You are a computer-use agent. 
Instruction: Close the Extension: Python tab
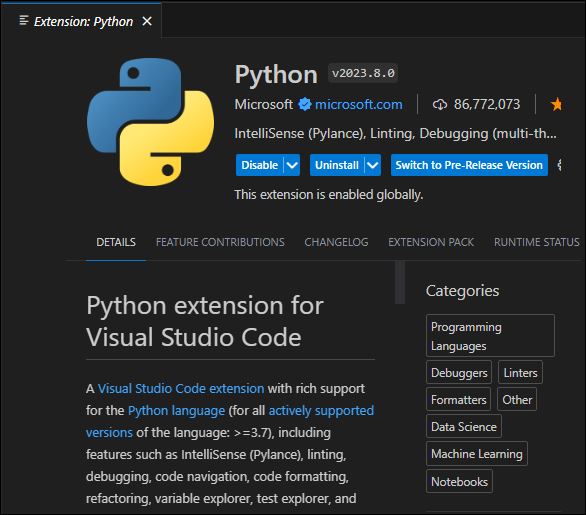[147, 21]
